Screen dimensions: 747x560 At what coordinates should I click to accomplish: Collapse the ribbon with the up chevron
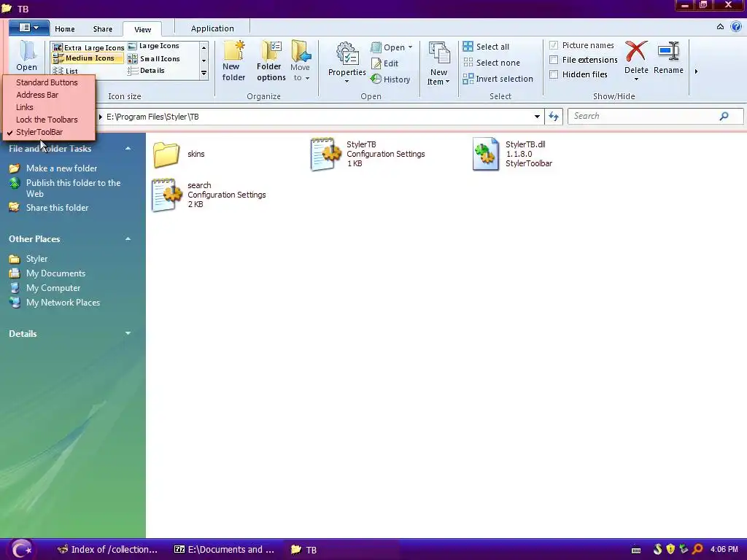pos(720,27)
